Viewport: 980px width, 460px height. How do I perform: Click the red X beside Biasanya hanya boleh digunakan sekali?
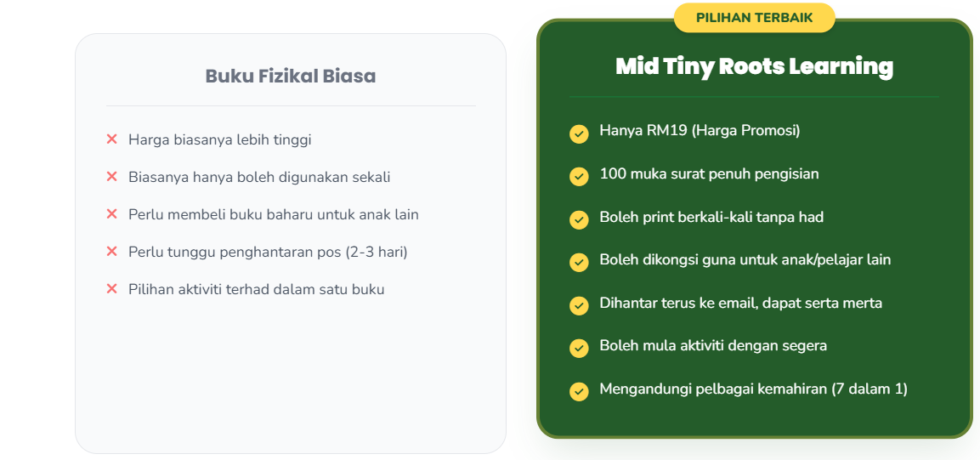click(x=112, y=176)
